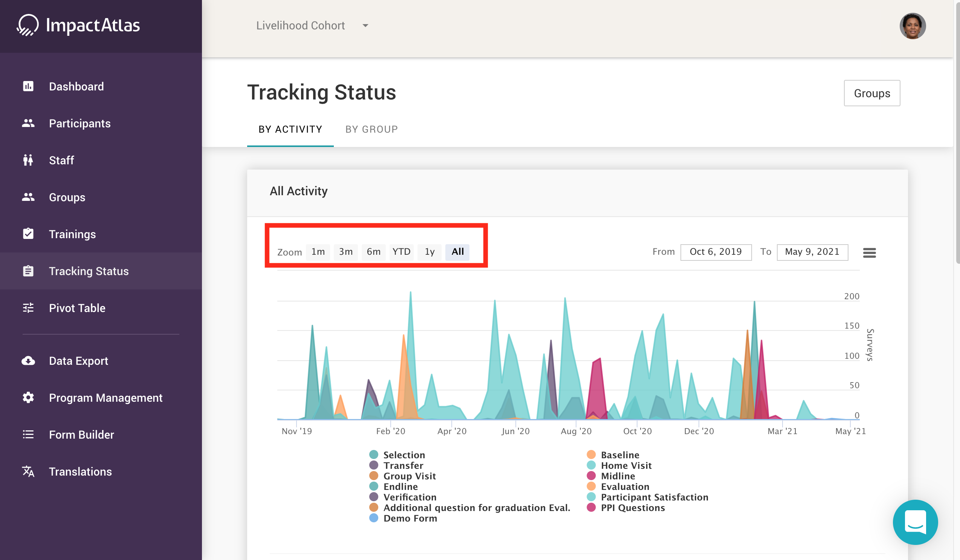Click the Groups button at top right
Screen dimensions: 960x560
click(871, 93)
